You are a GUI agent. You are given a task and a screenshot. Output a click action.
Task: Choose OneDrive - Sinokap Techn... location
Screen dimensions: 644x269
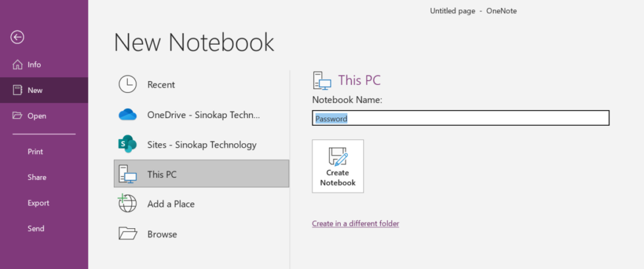pyautogui.click(x=201, y=115)
